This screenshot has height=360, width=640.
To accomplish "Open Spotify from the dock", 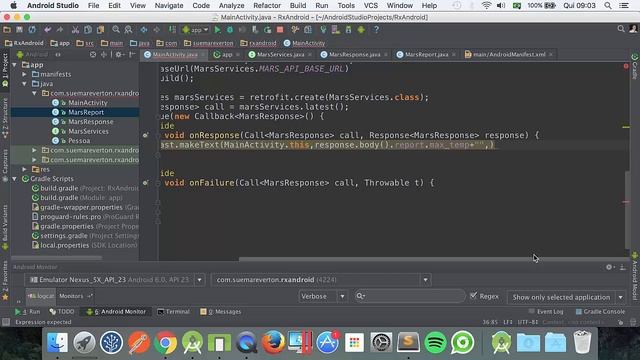I will tap(435, 342).
